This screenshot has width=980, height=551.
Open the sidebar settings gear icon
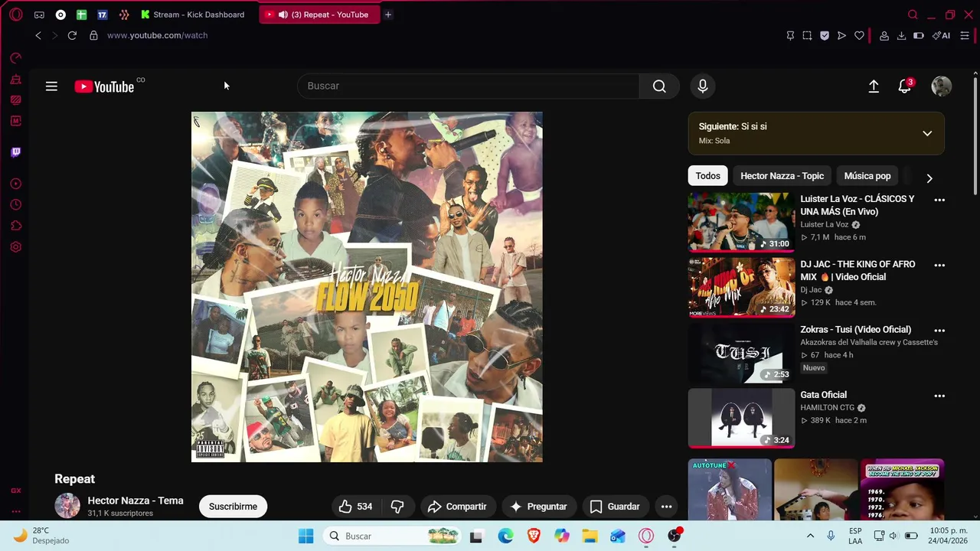pos(15,246)
